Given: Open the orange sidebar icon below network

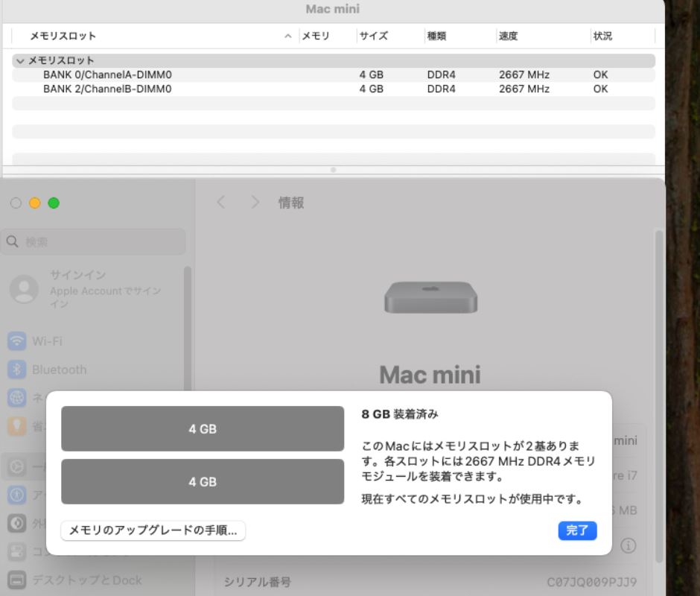Looking at the screenshot, I should coord(16,426).
